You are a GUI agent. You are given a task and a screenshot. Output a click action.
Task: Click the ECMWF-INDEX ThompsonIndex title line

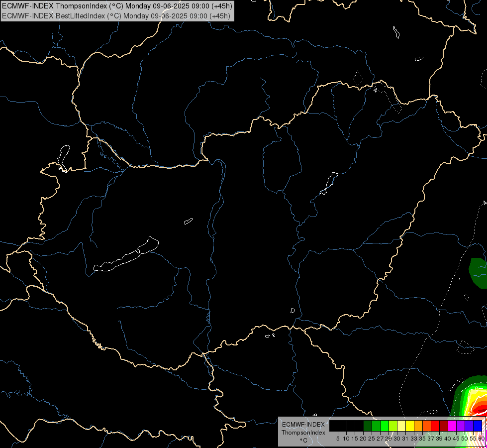(117, 6)
